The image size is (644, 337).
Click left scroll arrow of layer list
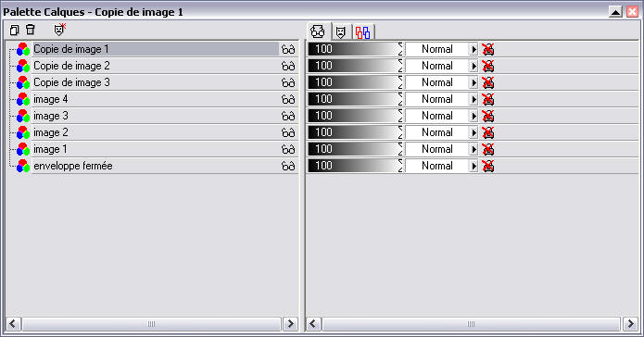click(13, 323)
